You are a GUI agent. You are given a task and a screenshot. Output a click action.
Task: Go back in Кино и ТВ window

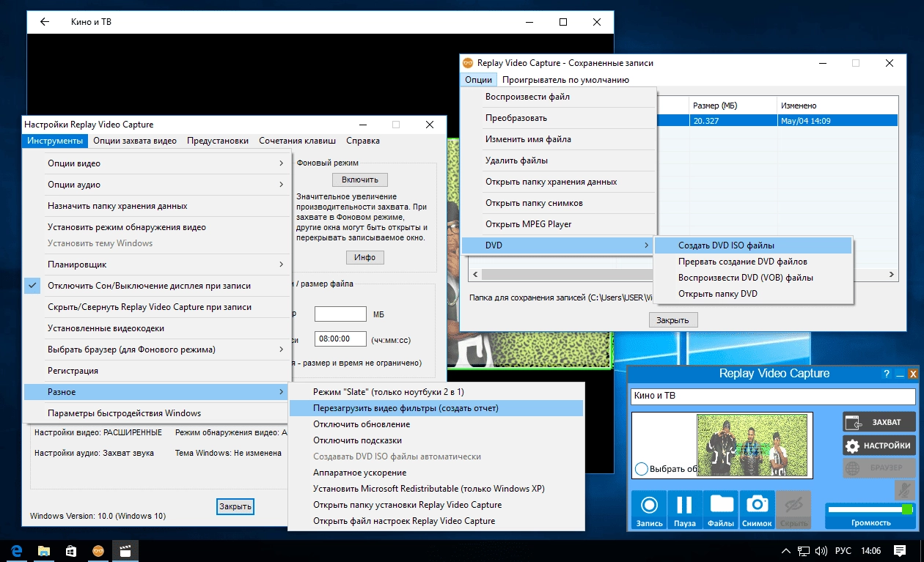(45, 22)
